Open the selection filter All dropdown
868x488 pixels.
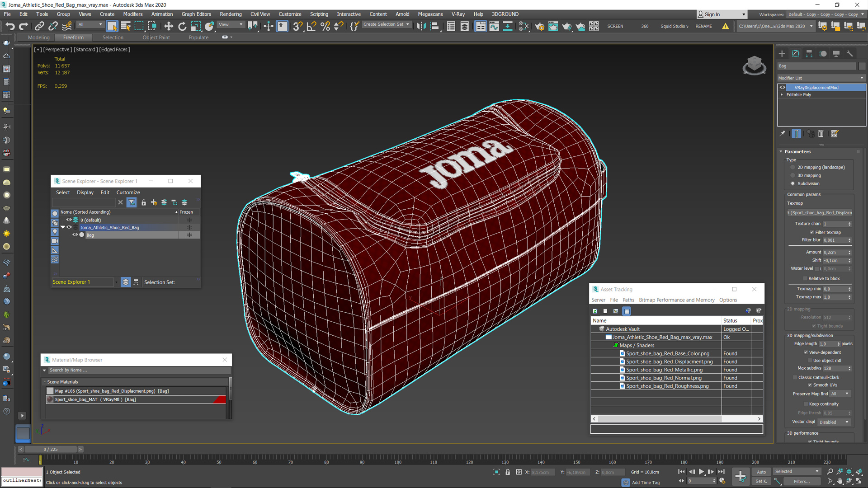pos(90,25)
